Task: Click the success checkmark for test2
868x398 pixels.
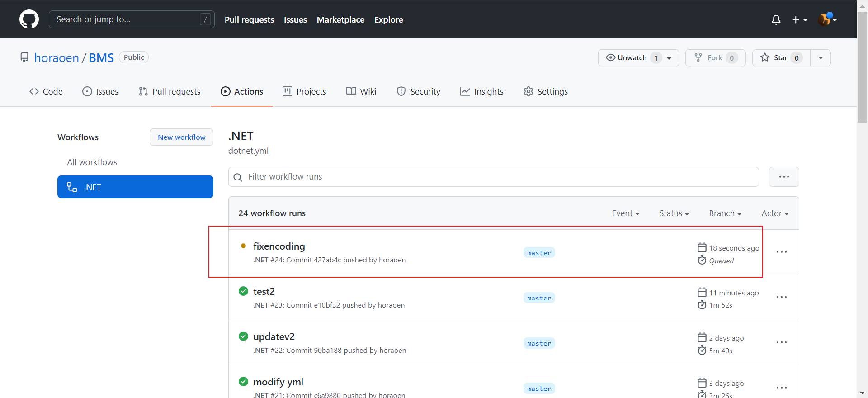Action: [243, 291]
